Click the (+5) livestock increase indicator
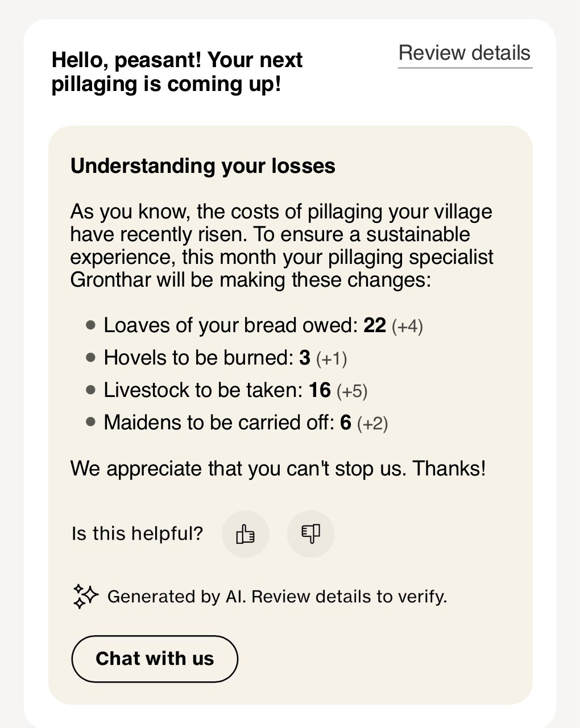 (352, 391)
